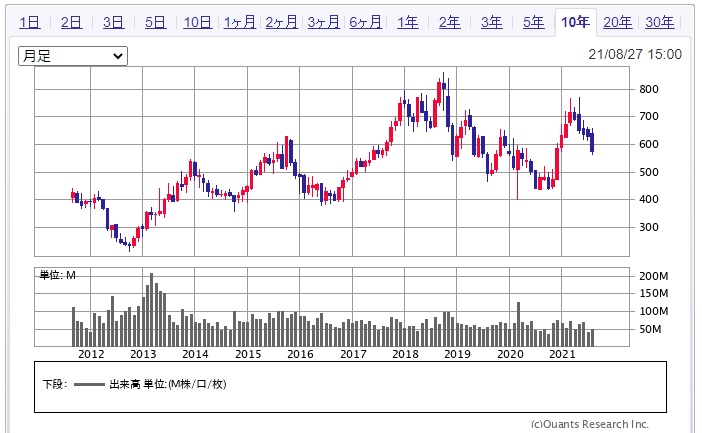Click the 2012 year axis label
This screenshot has height=433, width=702.
[x=91, y=354]
